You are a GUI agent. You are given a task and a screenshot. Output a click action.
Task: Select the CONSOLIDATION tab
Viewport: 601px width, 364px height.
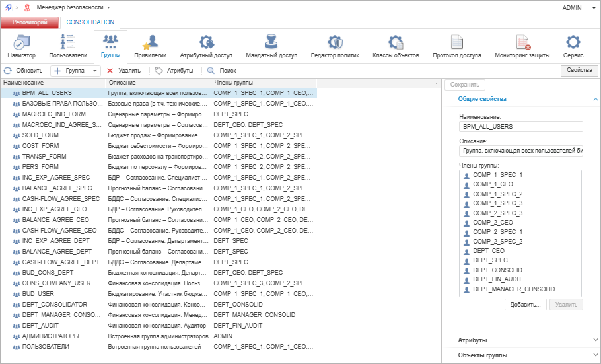tap(90, 22)
